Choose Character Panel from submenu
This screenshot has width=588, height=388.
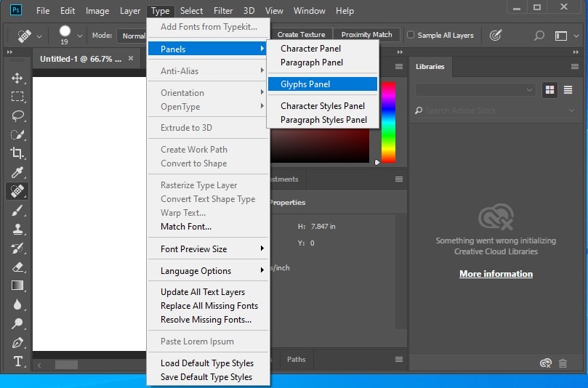(x=323, y=49)
